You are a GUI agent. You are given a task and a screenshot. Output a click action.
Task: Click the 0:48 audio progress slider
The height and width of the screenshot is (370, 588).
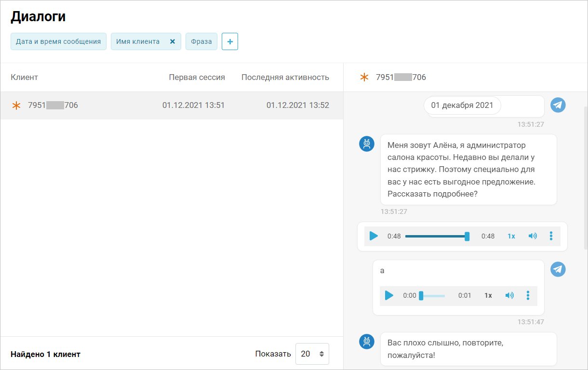(x=436, y=236)
